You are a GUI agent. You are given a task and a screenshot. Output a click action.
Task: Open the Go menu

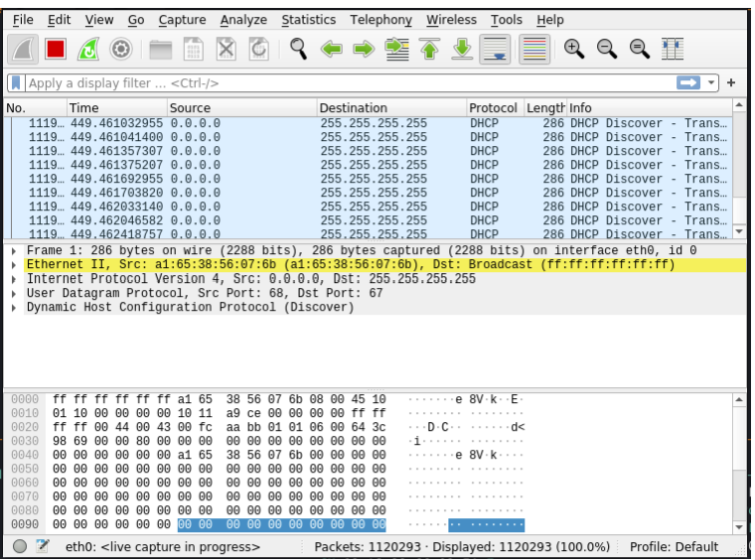pos(136,20)
